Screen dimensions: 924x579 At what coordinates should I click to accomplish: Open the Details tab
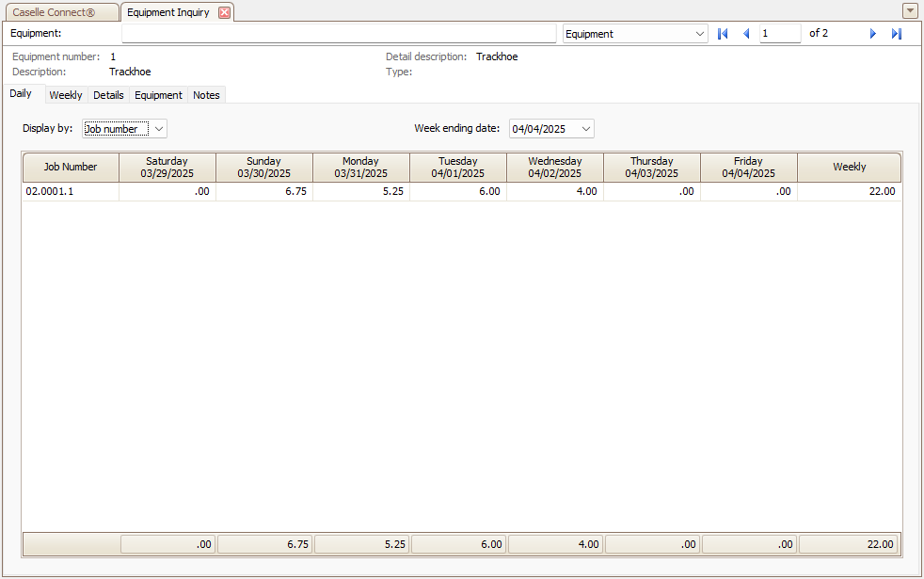(108, 95)
